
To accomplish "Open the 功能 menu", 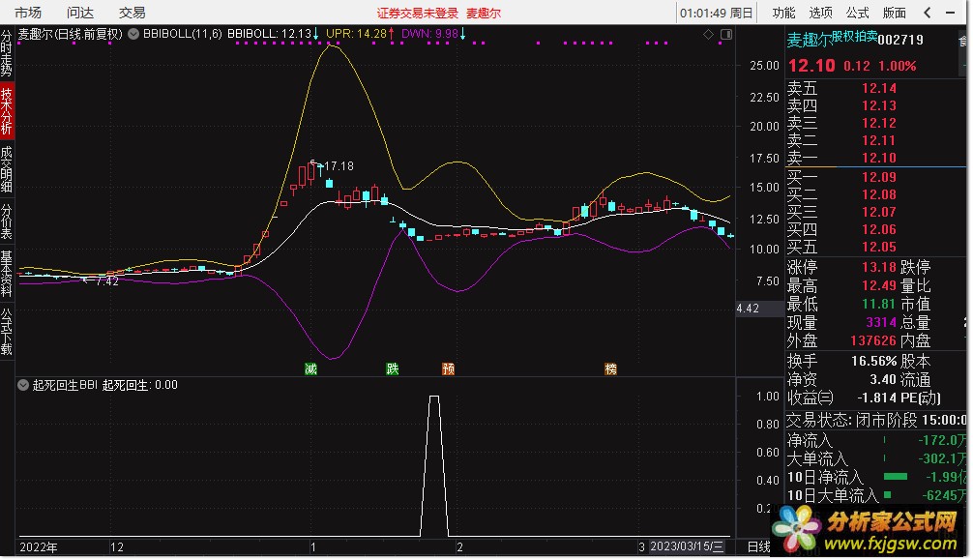I will [x=783, y=13].
